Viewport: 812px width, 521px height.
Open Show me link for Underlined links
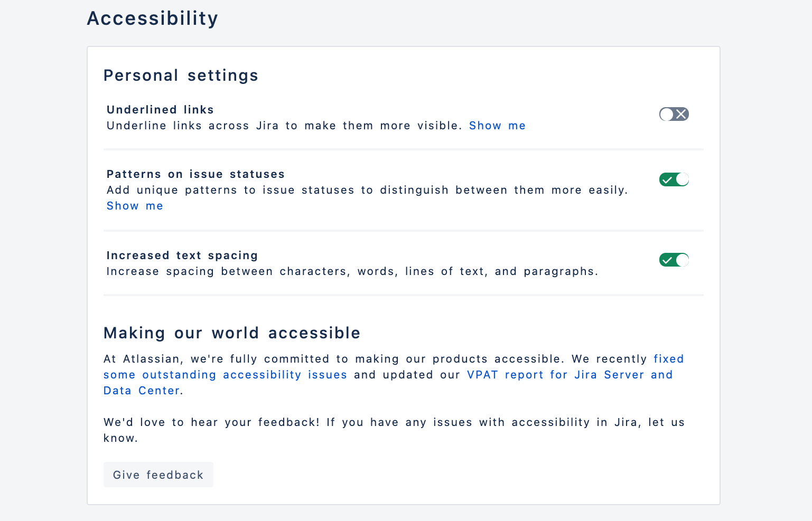[x=497, y=126]
